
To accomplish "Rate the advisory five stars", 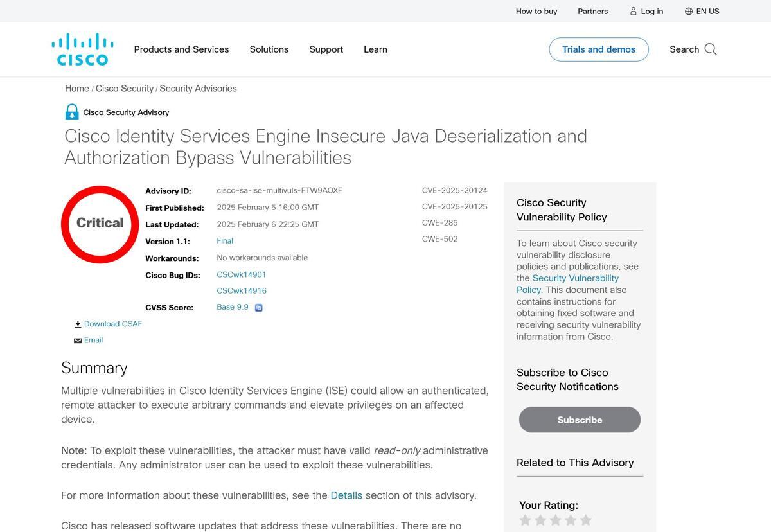I will [585, 520].
